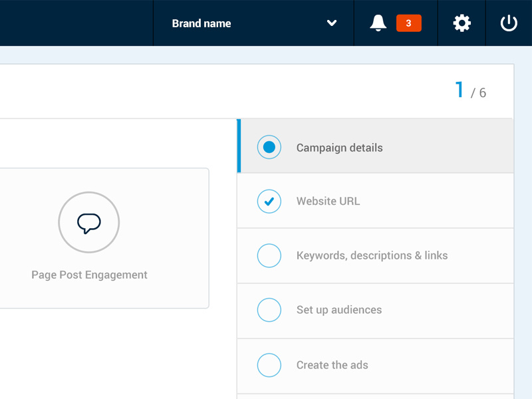Click the Page Post Engagement caption
The width and height of the screenshot is (532, 399).
click(89, 275)
